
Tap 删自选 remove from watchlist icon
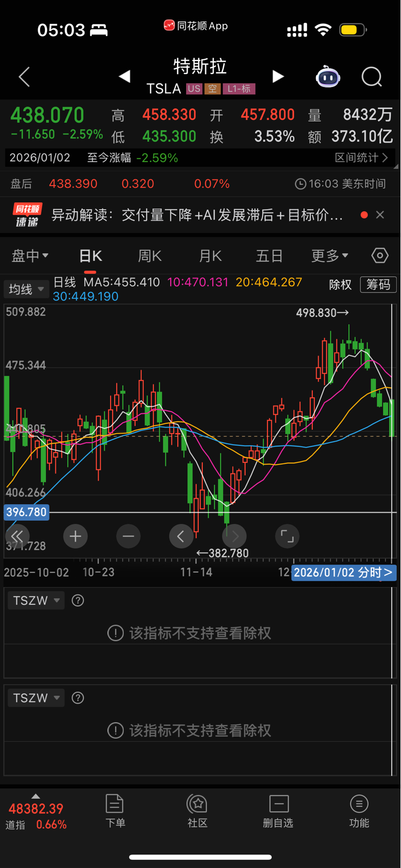278,811
